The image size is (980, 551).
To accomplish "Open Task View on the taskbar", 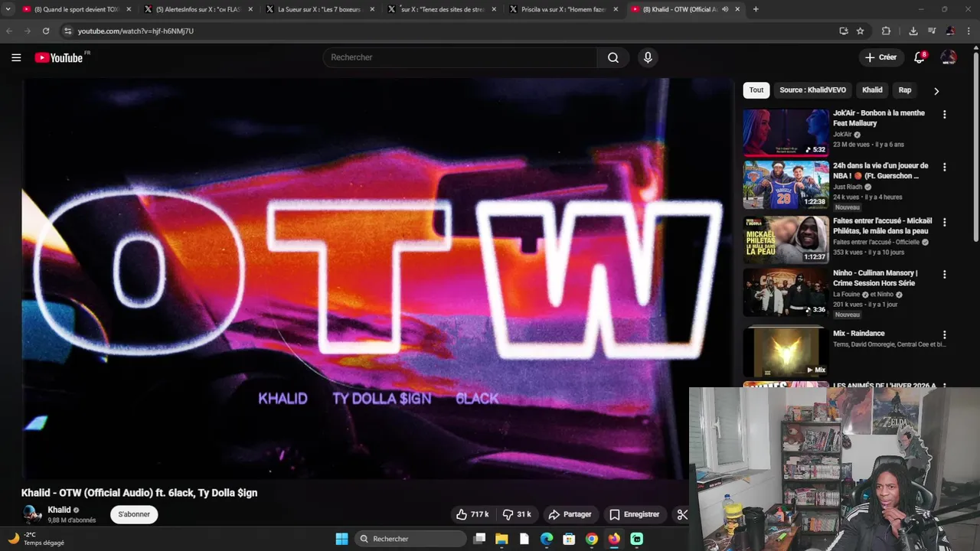I will [479, 539].
